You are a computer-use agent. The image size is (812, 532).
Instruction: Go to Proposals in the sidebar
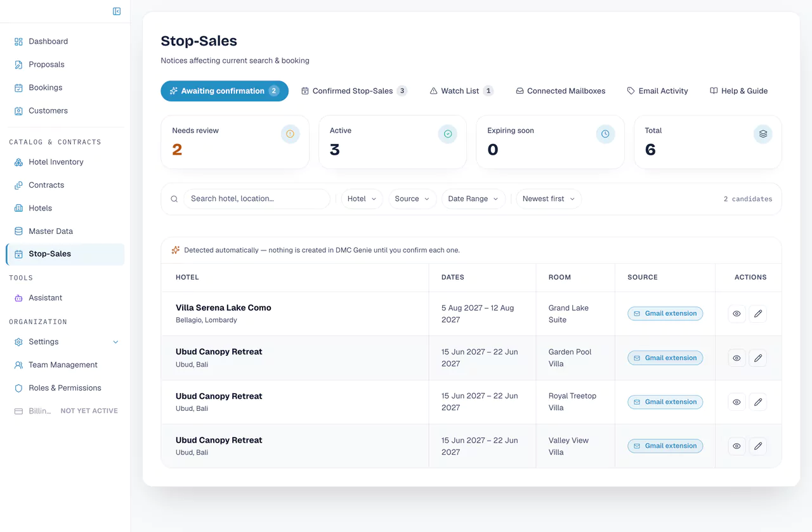click(65, 65)
